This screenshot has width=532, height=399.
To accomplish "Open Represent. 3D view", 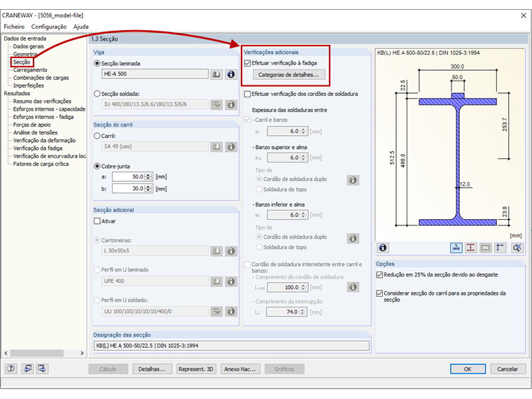I will (196, 369).
